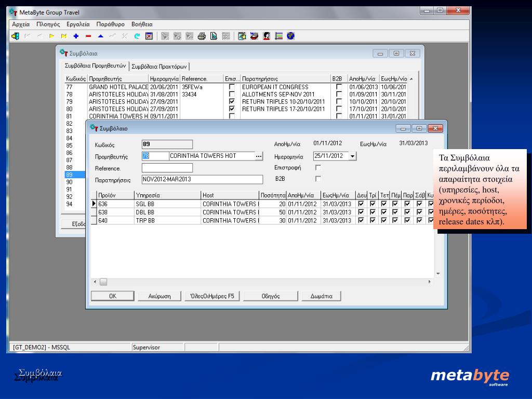Select GRAND HOTEL PALACE row 77

[x=234, y=87]
